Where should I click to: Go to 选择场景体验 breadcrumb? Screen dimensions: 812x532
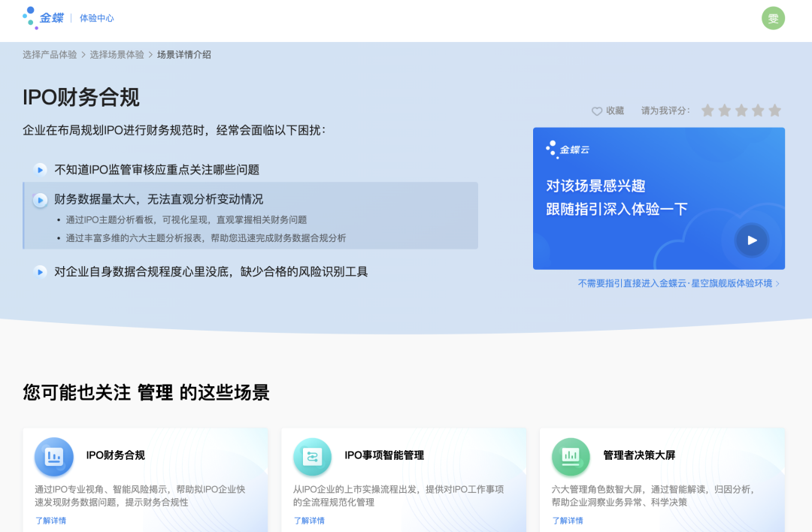tap(117, 55)
